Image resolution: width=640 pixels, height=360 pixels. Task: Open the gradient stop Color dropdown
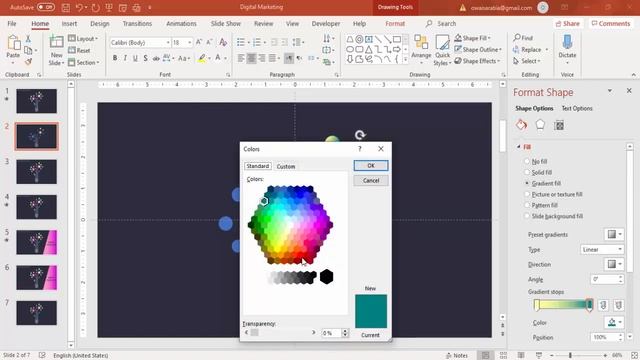(614, 322)
